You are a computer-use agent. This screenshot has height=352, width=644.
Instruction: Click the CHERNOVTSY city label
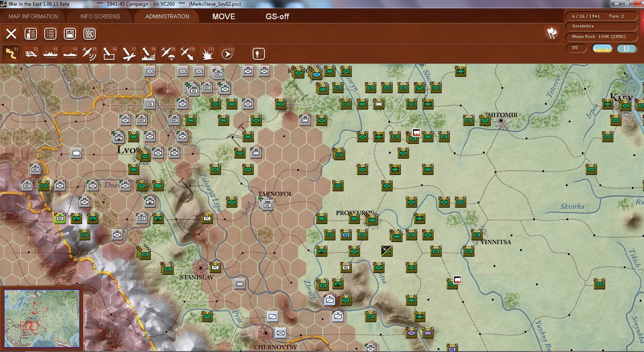(275, 347)
